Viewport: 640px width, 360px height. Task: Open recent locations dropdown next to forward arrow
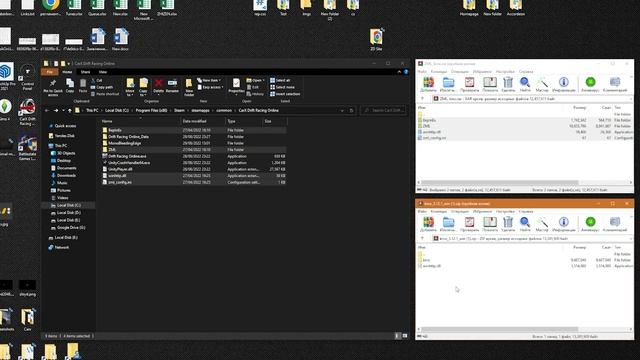pyautogui.click(x=63, y=110)
